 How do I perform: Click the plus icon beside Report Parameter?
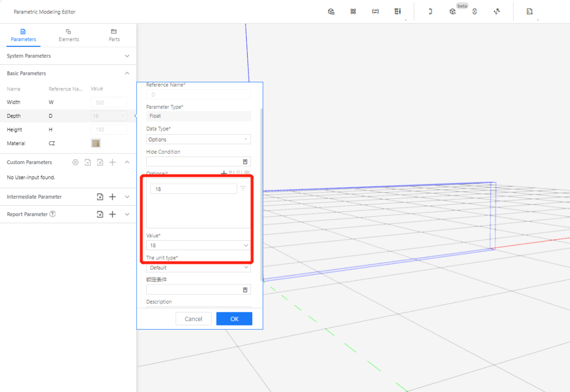112,215
